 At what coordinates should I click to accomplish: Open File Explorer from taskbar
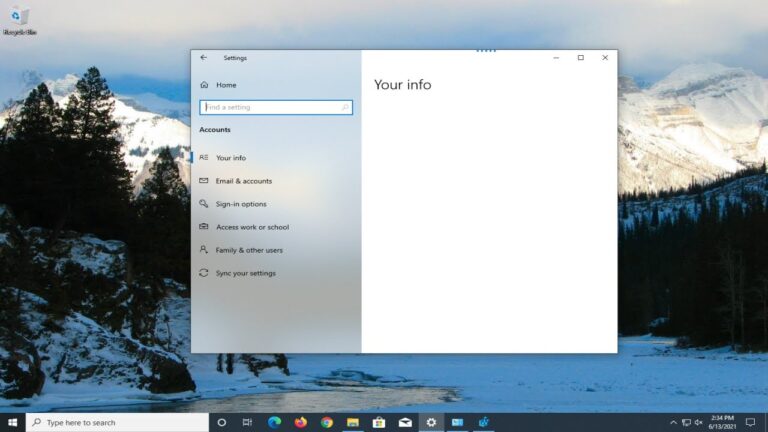(x=352, y=422)
